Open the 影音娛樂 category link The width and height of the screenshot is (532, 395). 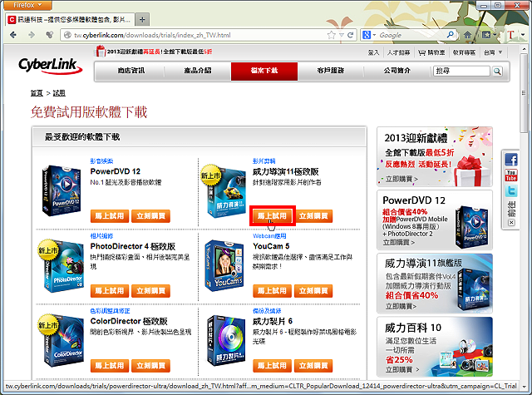coord(101,160)
